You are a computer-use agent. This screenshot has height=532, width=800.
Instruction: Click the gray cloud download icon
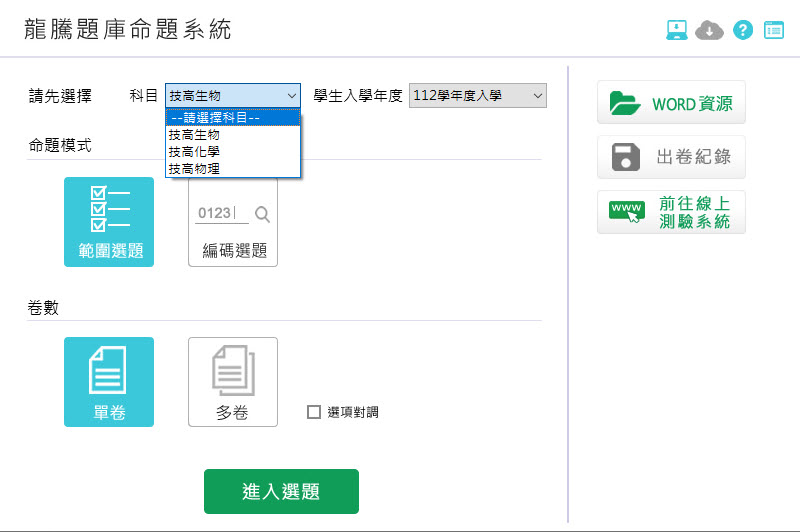click(x=709, y=30)
